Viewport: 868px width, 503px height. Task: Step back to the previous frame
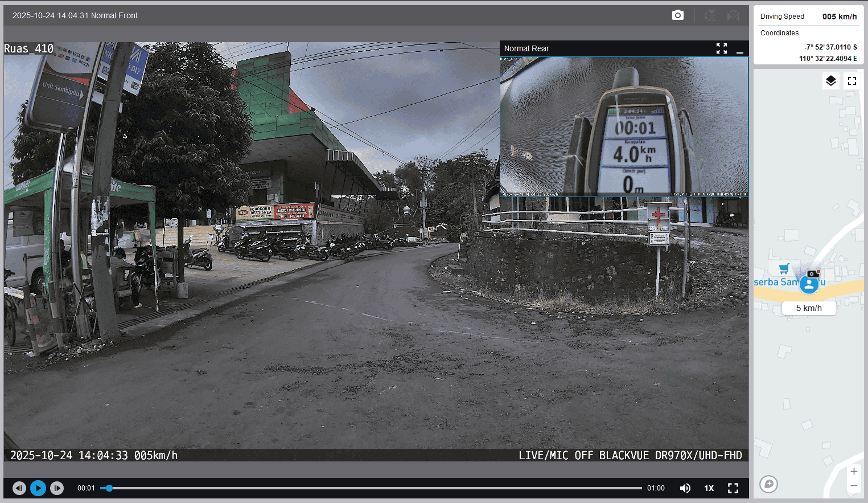click(19, 488)
